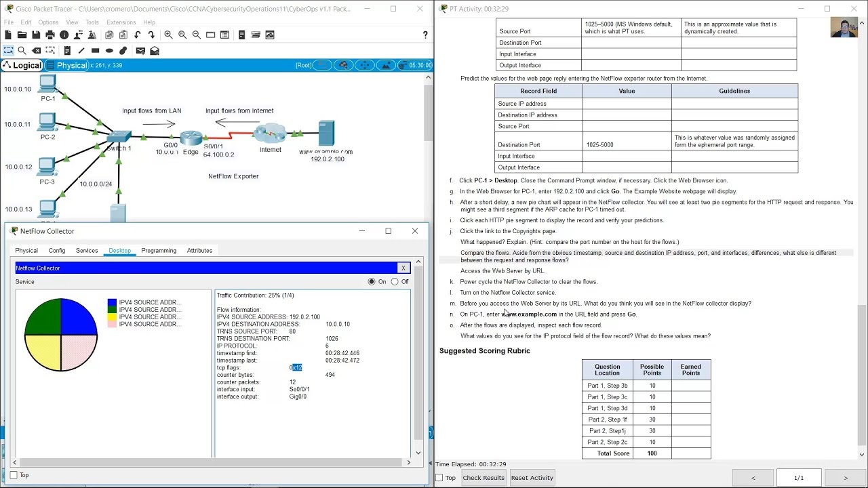Choose the Inspect magnifier tool
This screenshot has width=868, height=488.
[22, 50]
